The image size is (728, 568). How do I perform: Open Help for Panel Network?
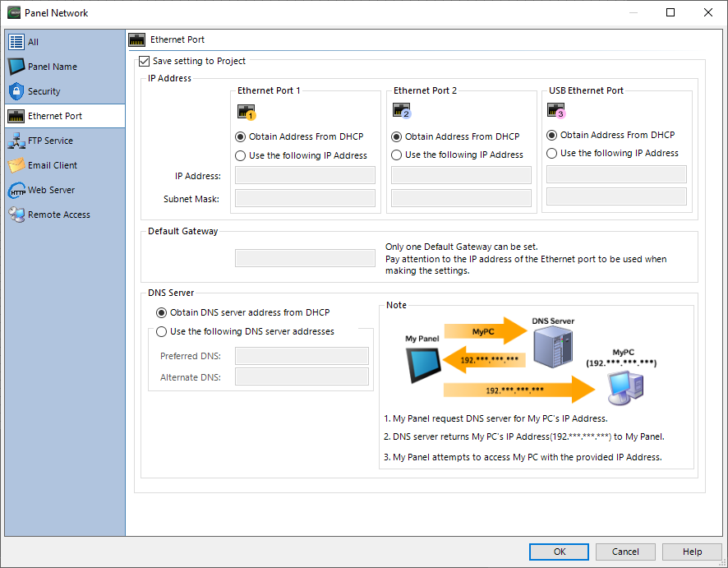692,552
